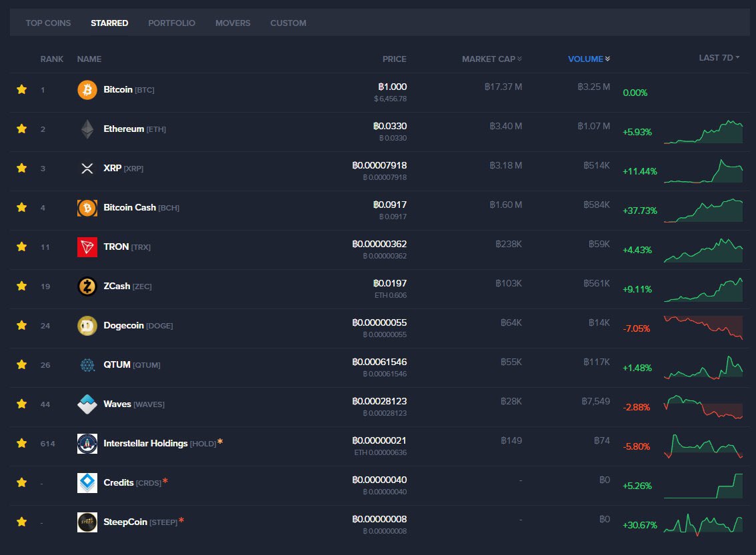Toggle the star for Bitcoin Cash
The image size is (756, 555).
point(22,207)
